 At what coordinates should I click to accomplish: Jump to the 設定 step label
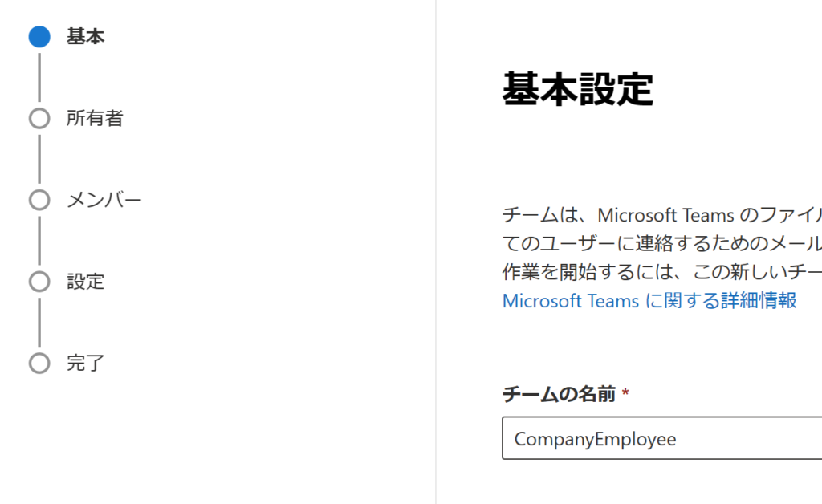85,282
